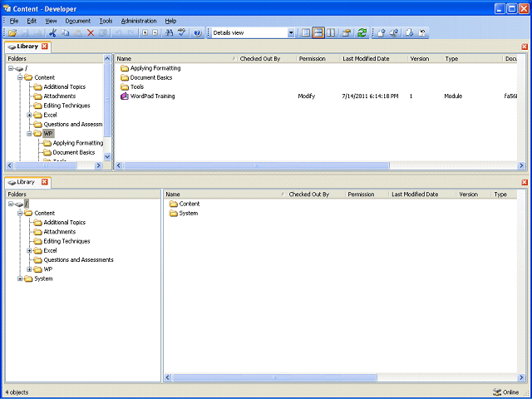The height and width of the screenshot is (399, 532).
Task: Click the Collapse All toolbar icon
Action: (x=155, y=33)
